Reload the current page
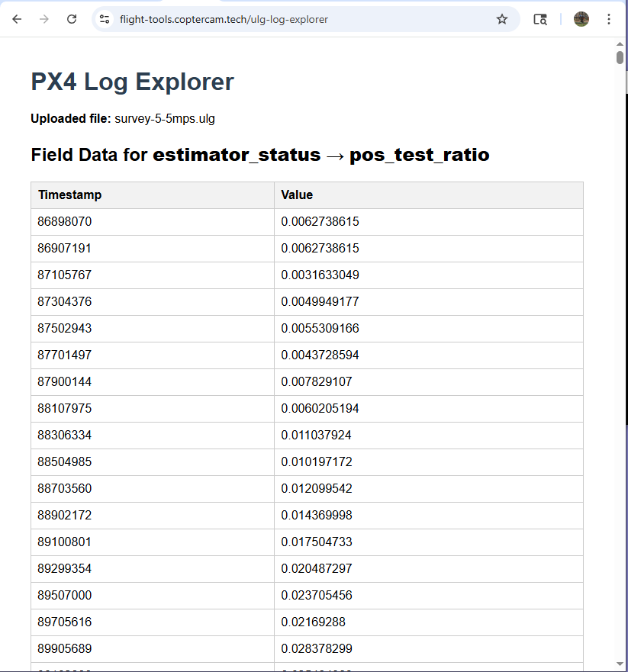Viewport: 628px width, 672px height. click(72, 19)
